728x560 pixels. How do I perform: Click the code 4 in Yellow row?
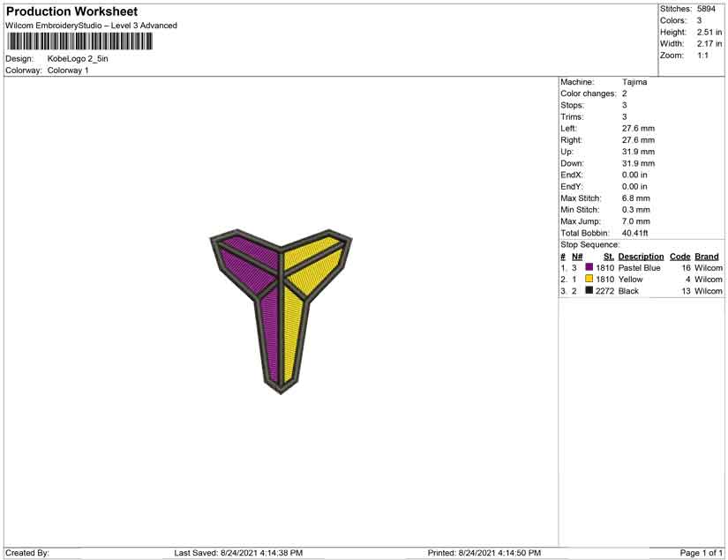pyautogui.click(x=688, y=280)
